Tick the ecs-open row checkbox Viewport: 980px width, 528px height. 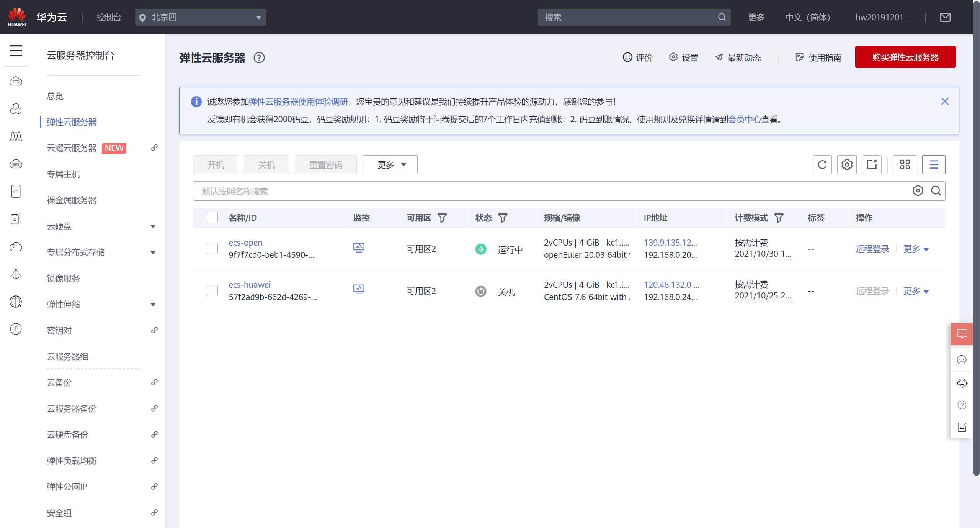[212, 248]
